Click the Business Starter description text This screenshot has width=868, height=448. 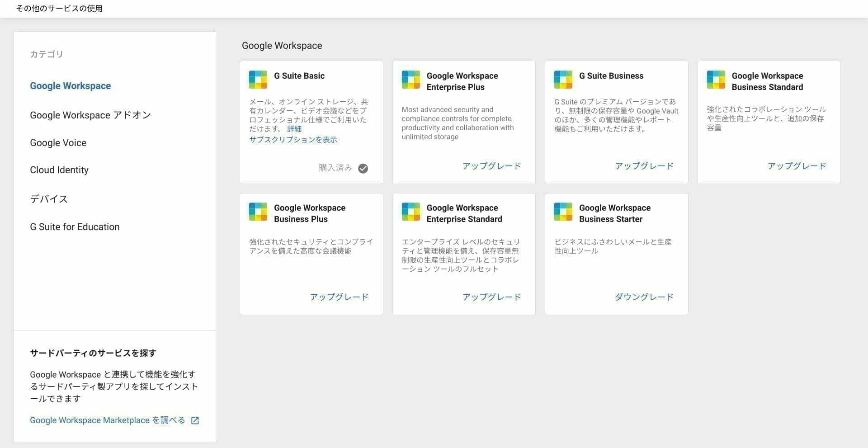(x=613, y=246)
